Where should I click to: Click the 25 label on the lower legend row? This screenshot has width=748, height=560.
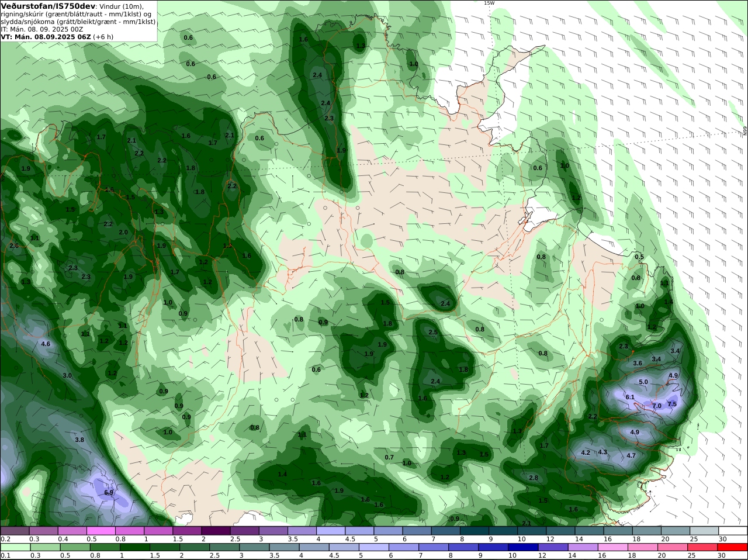click(x=692, y=555)
